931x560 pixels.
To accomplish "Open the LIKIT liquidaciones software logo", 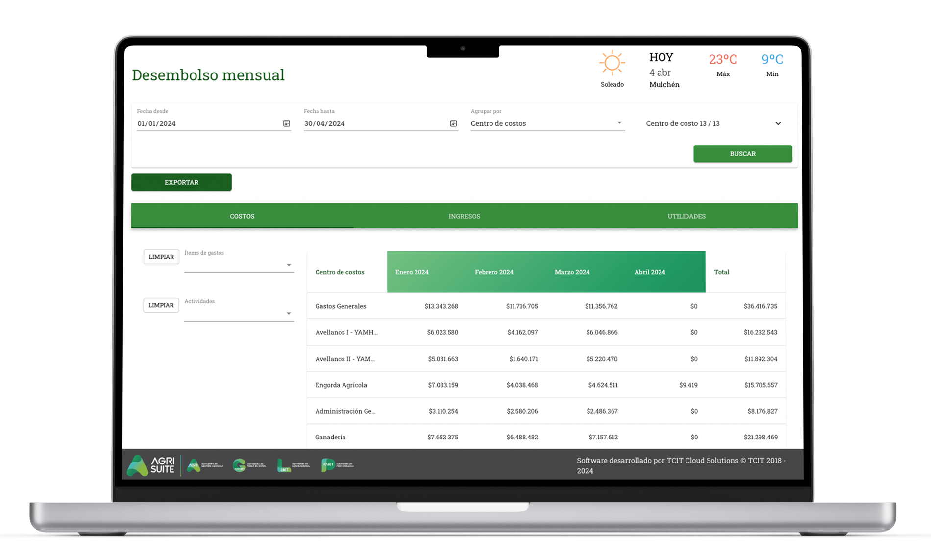I will pos(293,465).
